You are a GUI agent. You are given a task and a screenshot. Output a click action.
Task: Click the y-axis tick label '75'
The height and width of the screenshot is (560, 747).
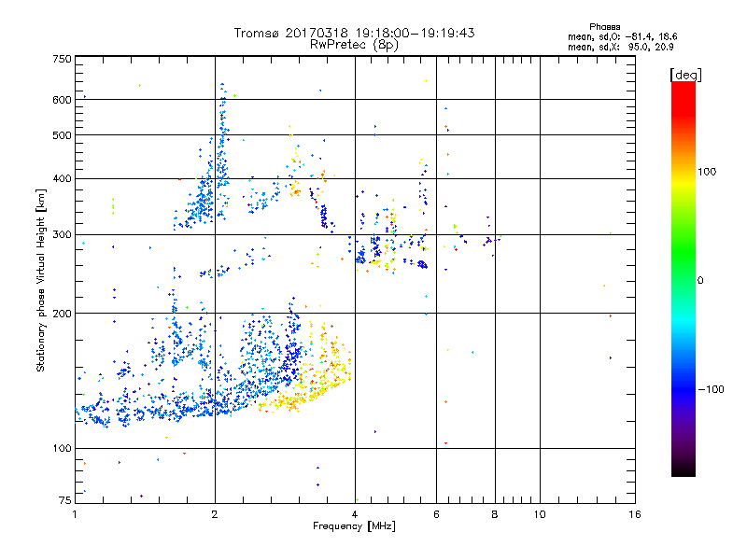65,500
